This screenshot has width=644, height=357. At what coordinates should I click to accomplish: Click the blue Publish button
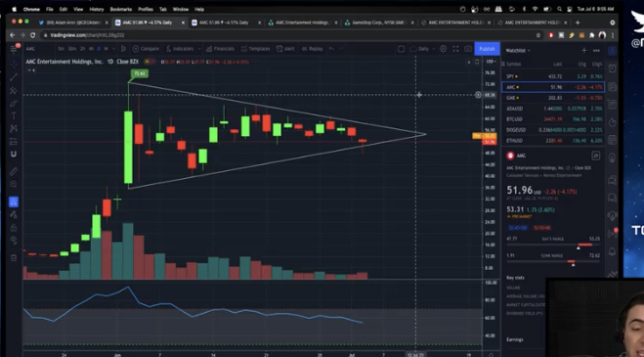(x=487, y=49)
